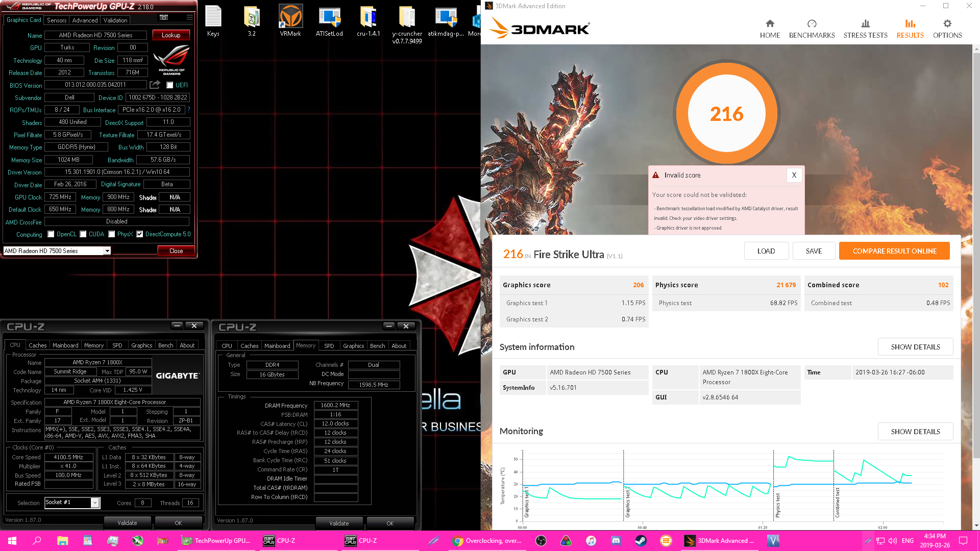Open the Keys file on the desktop

tap(213, 21)
